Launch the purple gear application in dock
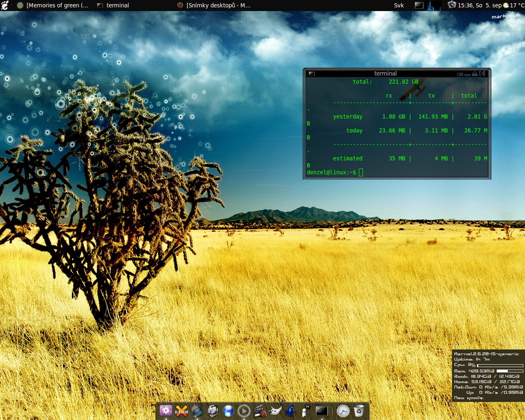Viewport: 525px width, 420px height. [166, 411]
